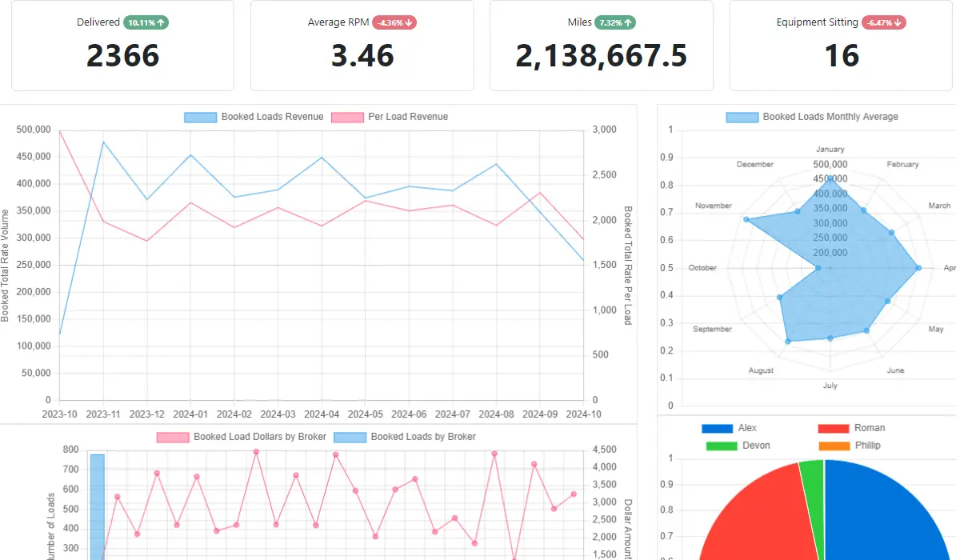This screenshot has width=956, height=560.
Task: Toggle the Per Load Revenue legend swatch
Action: click(x=347, y=117)
